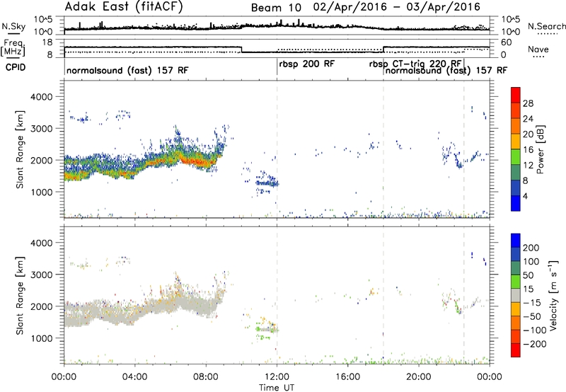
Task: Click the '20:00' time tick label
Action: point(419,377)
